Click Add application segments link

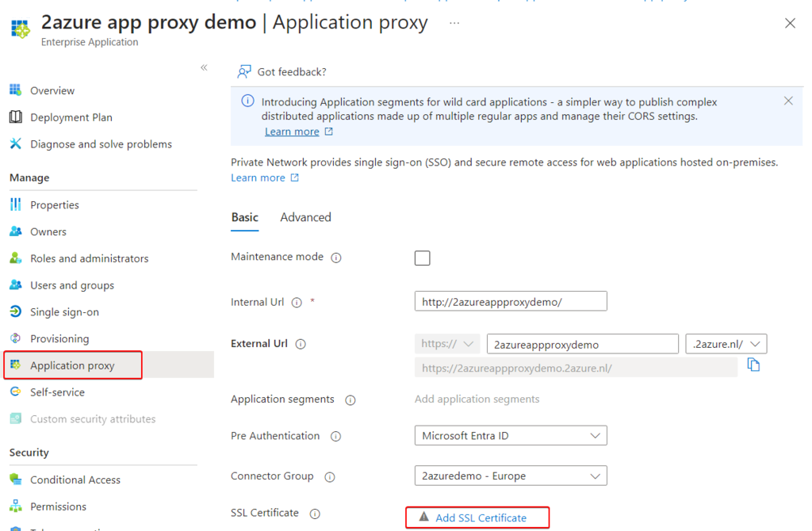tap(477, 399)
